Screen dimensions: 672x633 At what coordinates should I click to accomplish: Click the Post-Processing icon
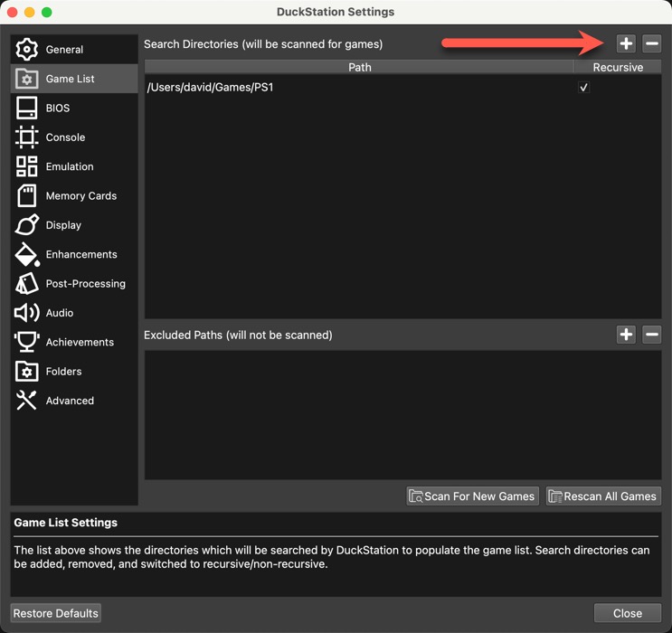coord(26,284)
